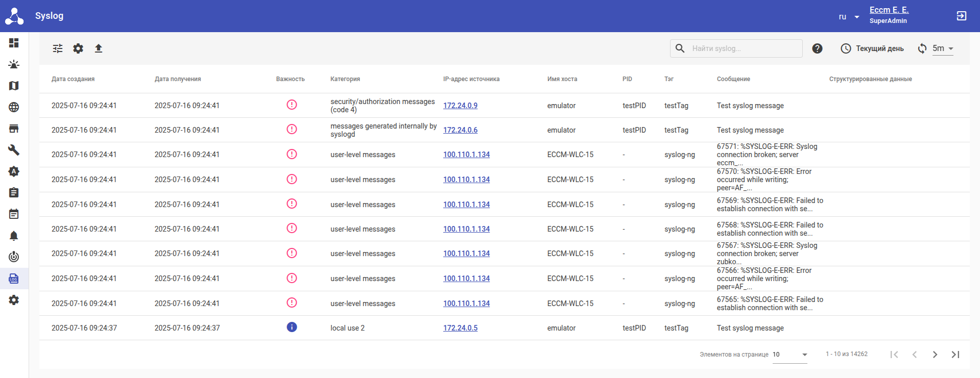Click the table settings gear icon
The image size is (980, 378).
(x=78, y=48)
